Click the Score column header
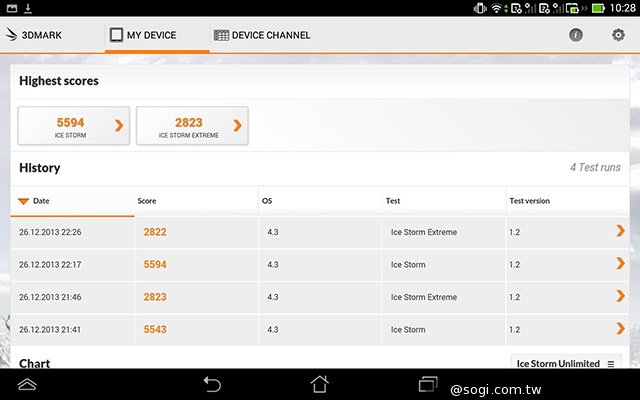640x400 pixels. tap(147, 201)
